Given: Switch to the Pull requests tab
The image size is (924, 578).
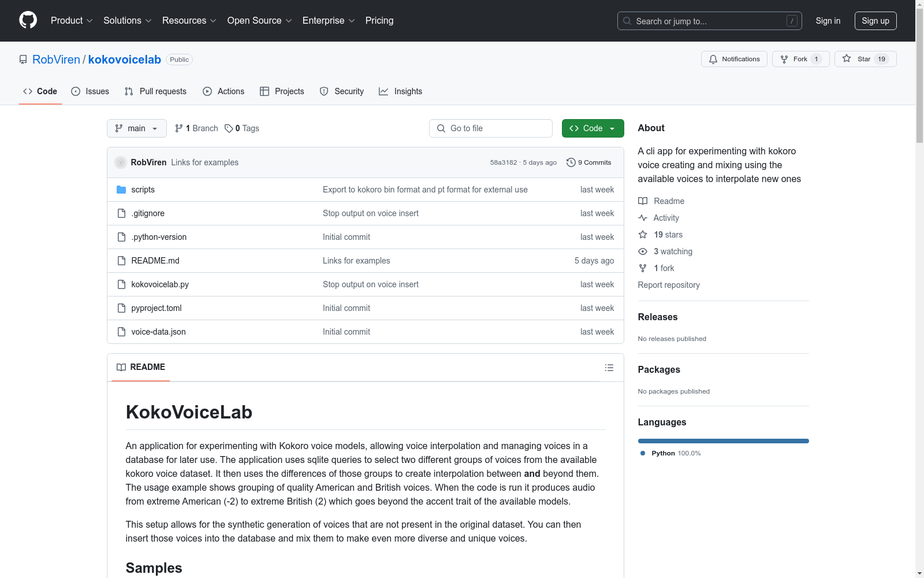Looking at the screenshot, I should [x=155, y=91].
